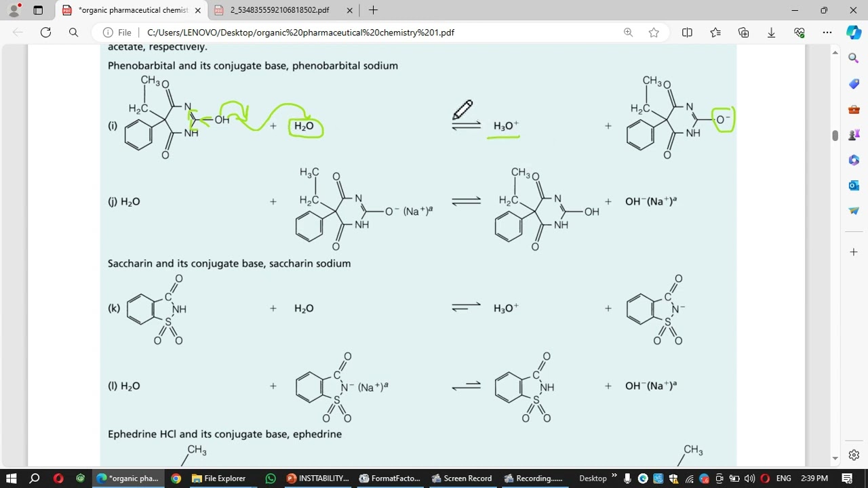Click the File site info icon
Viewport: 868px width, 488px height.
tap(117, 33)
